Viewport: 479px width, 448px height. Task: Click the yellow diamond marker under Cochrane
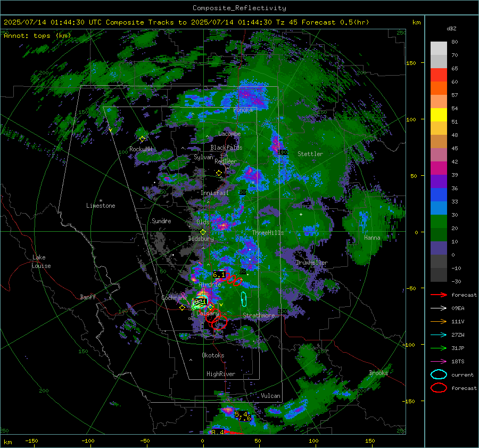coord(183,308)
